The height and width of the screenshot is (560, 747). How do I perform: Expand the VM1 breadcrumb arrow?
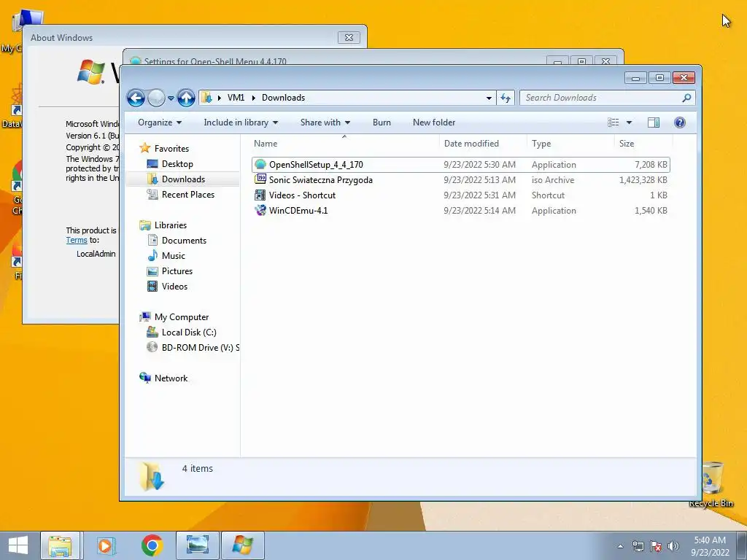253,98
